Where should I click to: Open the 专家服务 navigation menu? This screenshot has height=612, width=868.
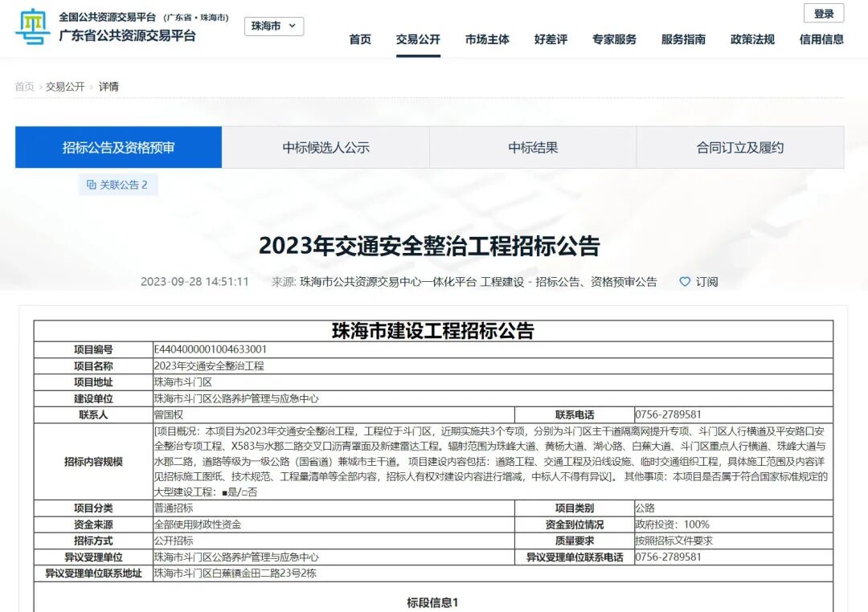point(615,37)
